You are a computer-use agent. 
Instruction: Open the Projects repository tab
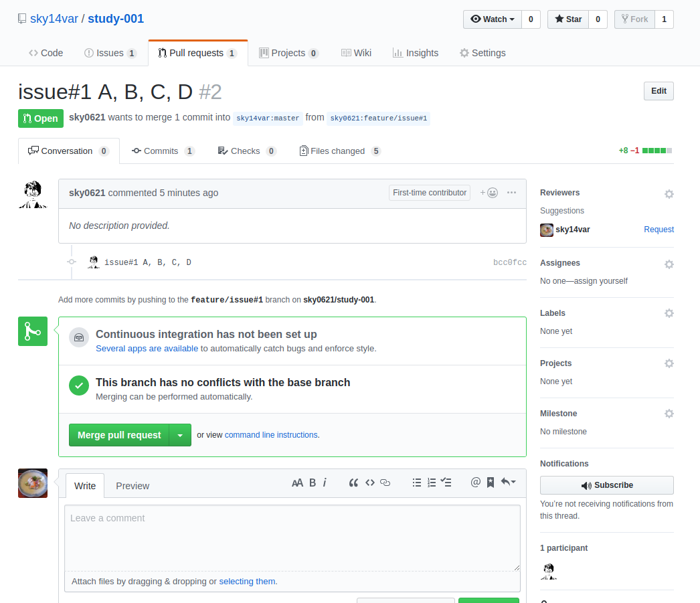288,53
